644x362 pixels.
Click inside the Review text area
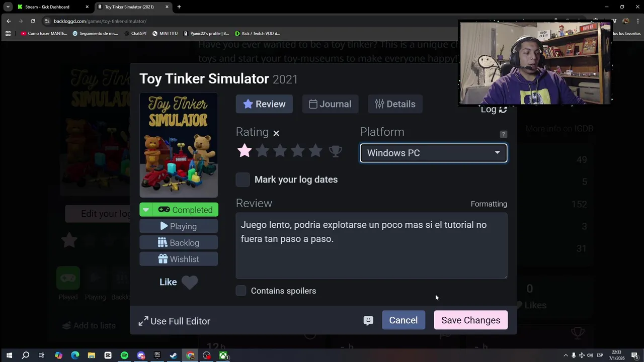[x=371, y=245]
